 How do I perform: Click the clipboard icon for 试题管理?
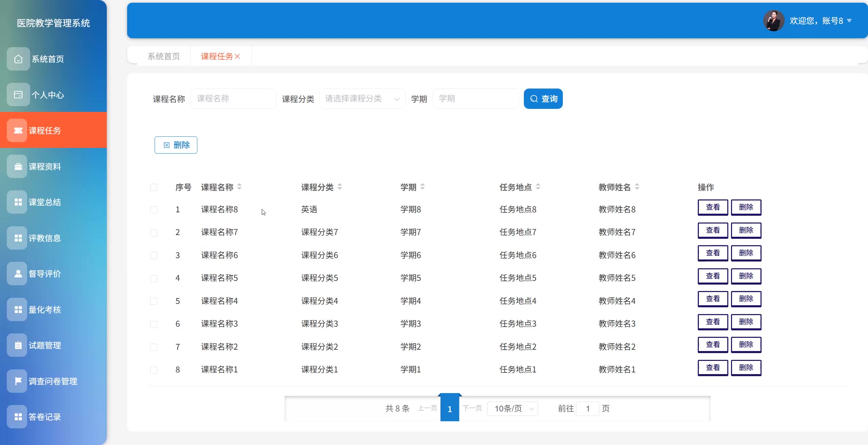click(18, 345)
